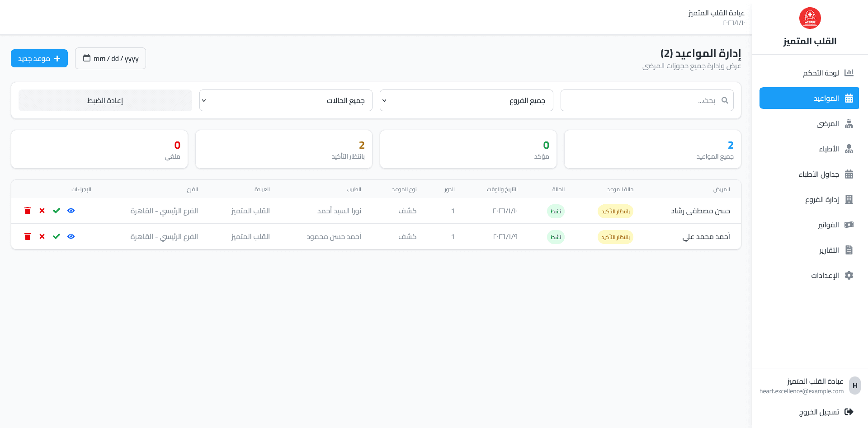The height and width of the screenshot is (428, 868).
Task: Click inside the بحث search field
Action: pyautogui.click(x=646, y=100)
